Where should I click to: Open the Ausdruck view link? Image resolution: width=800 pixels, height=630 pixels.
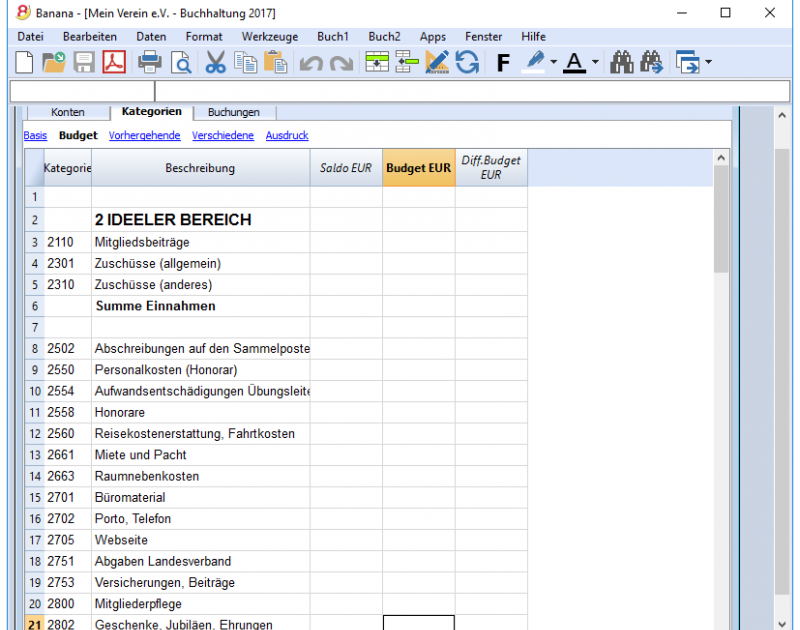tap(287, 135)
